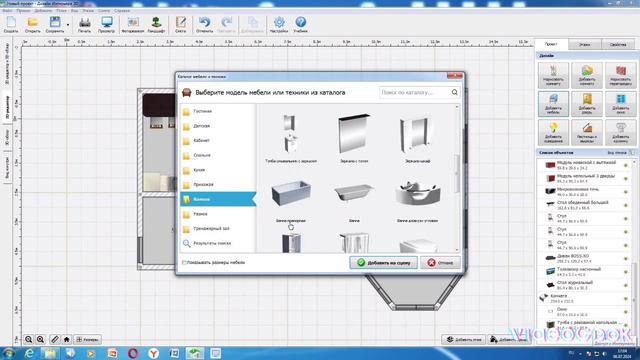Toggle visibility dot for Диван BOSS.XO
Screen dimensions: 640x360
(626, 258)
